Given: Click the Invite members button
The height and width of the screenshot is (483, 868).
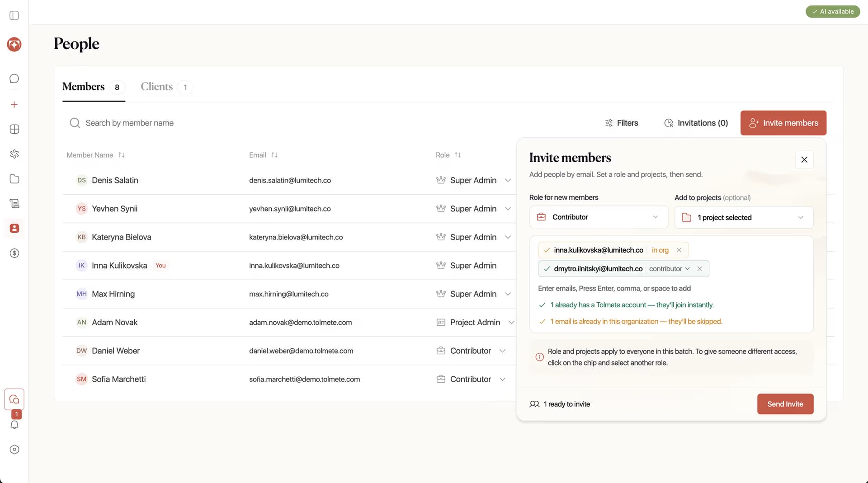Looking at the screenshot, I should (783, 123).
